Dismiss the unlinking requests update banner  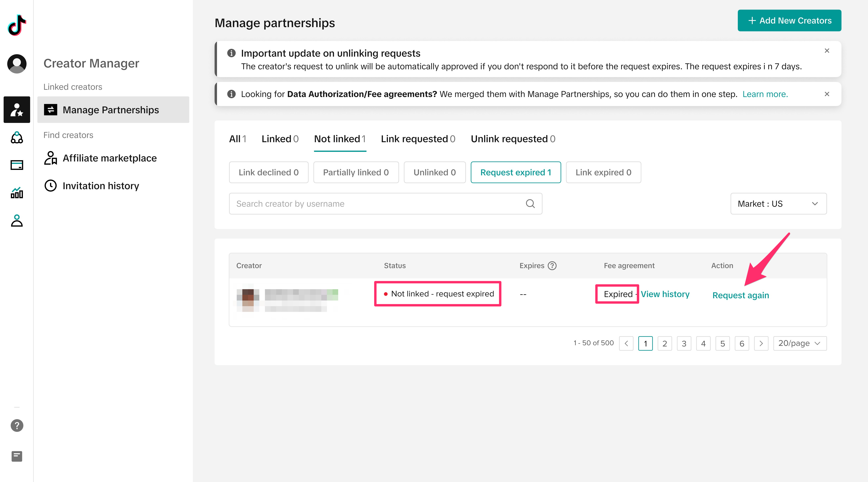[x=827, y=51]
